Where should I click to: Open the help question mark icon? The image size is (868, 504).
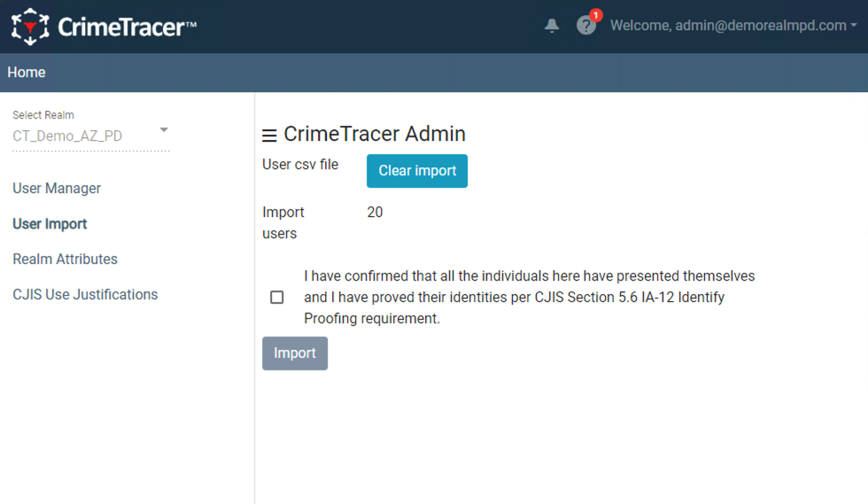pyautogui.click(x=585, y=26)
